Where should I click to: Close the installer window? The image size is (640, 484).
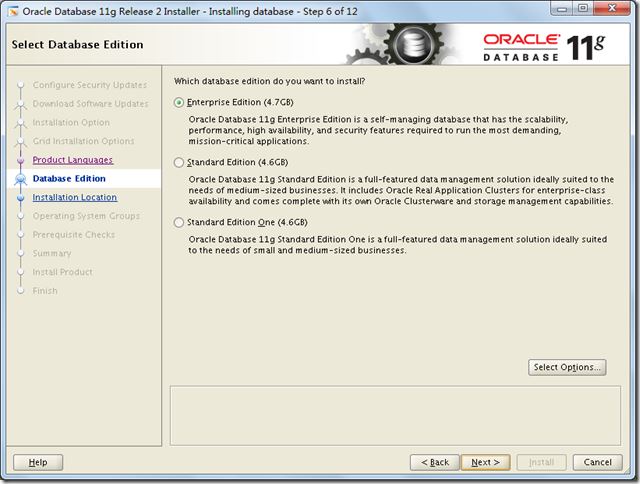point(611,9)
